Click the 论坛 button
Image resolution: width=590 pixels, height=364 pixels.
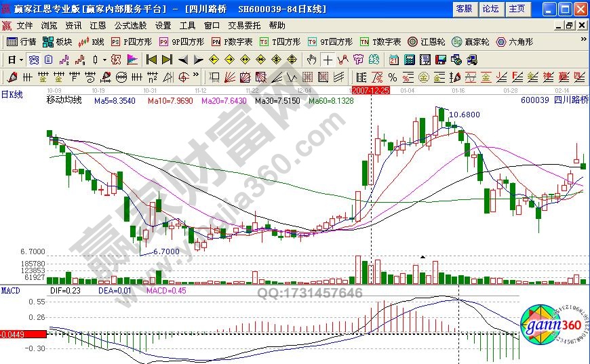(x=490, y=9)
